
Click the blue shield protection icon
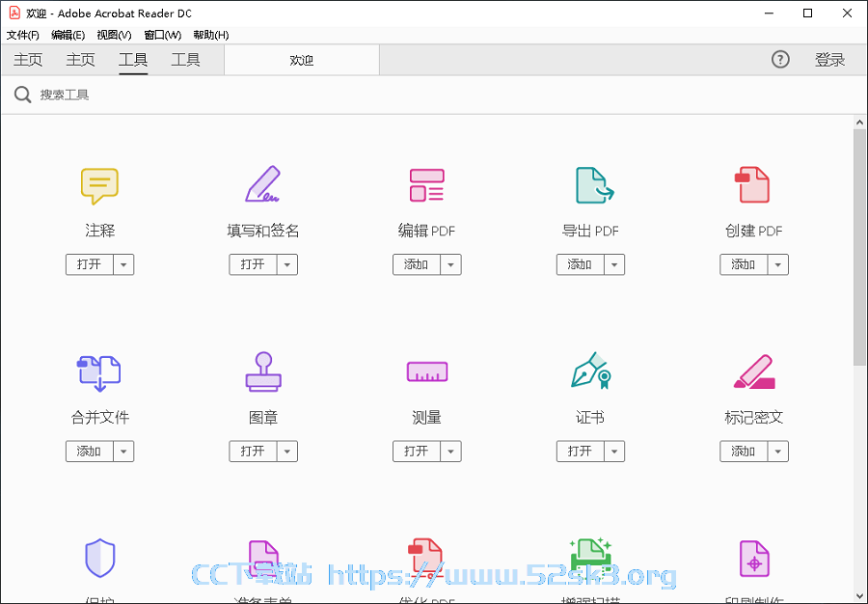100,558
